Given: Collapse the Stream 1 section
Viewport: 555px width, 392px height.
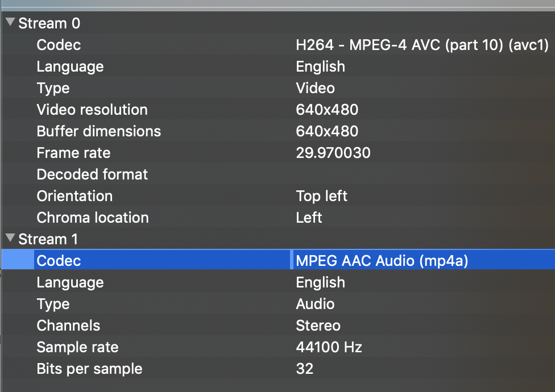Looking at the screenshot, I should pos(9,239).
